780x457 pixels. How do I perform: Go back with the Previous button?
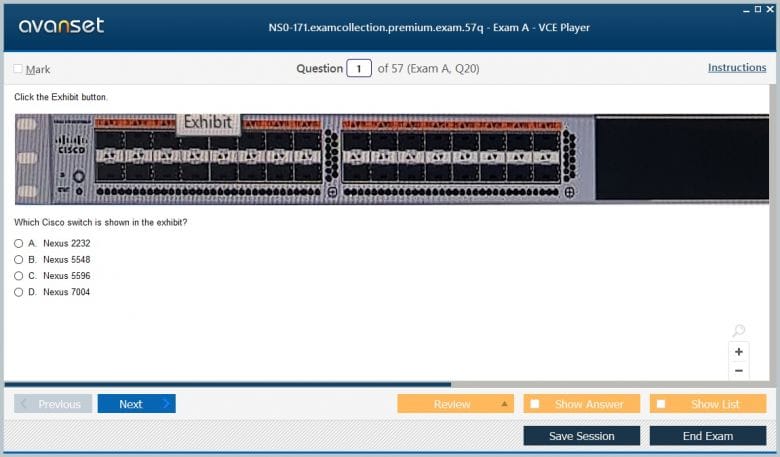coord(54,404)
